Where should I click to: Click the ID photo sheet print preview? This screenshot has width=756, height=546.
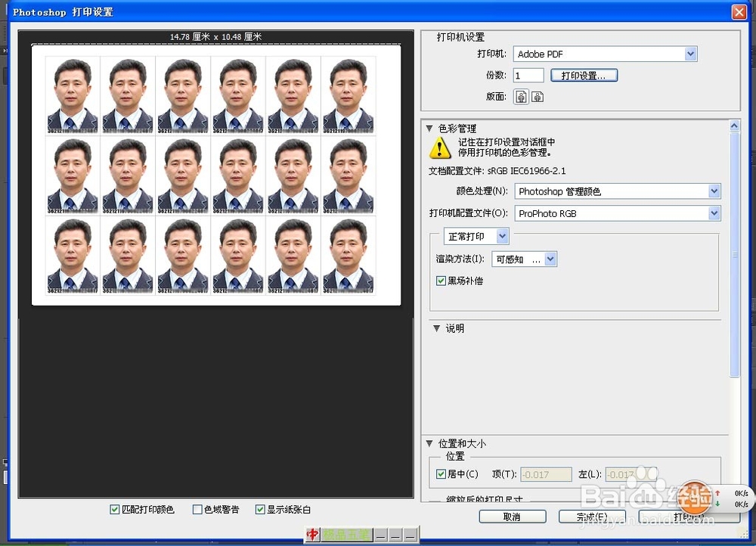coord(216,175)
